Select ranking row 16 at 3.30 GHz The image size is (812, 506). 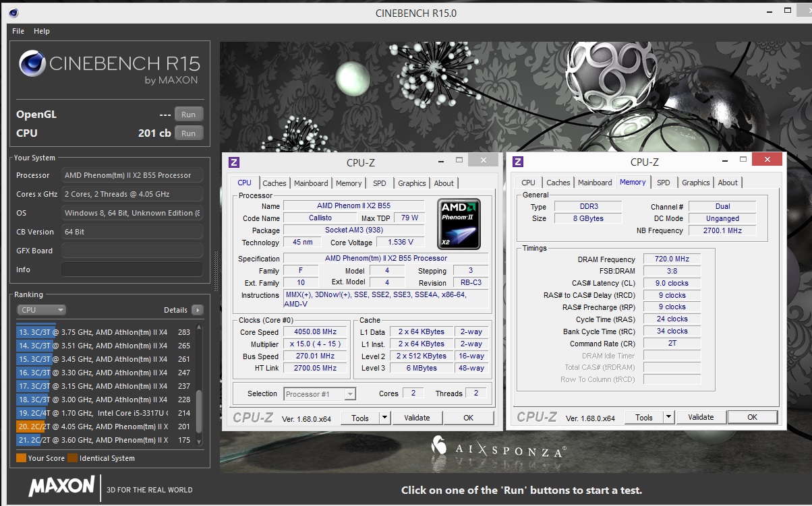pos(104,373)
